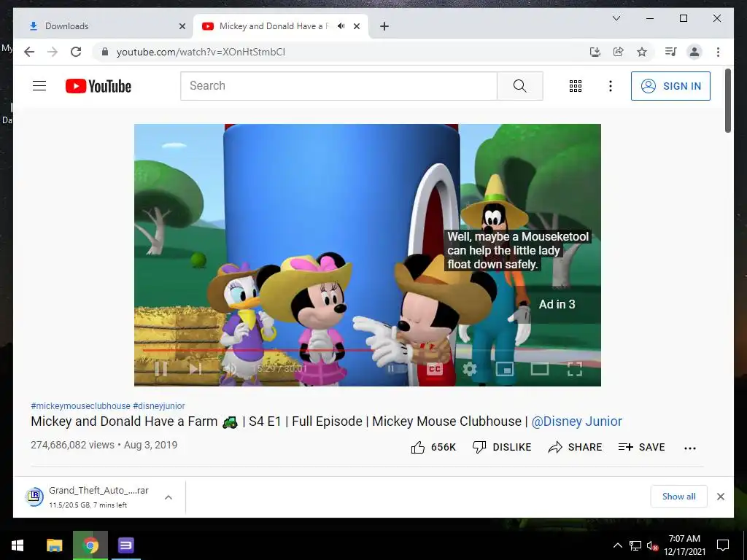Reload the current page

pos(76,52)
